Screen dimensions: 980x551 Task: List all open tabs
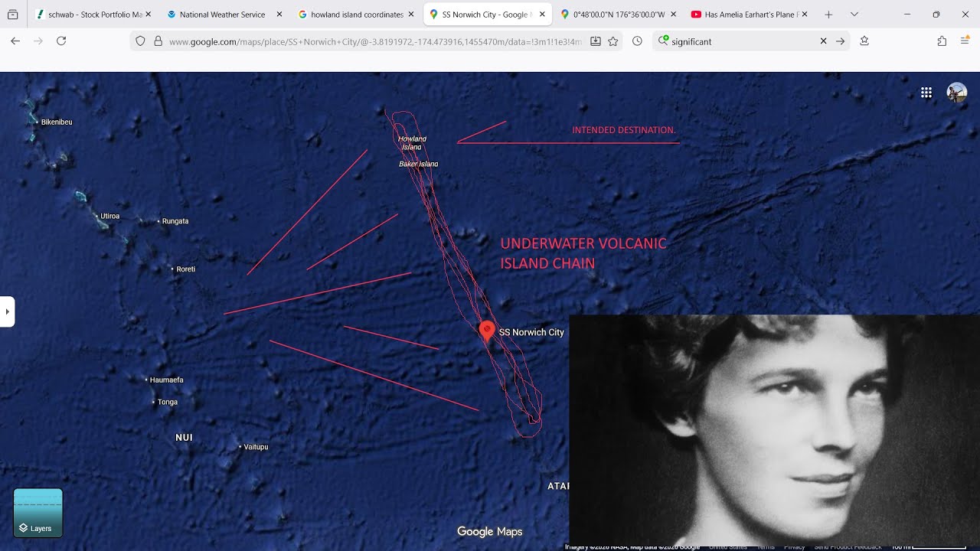pos(854,15)
